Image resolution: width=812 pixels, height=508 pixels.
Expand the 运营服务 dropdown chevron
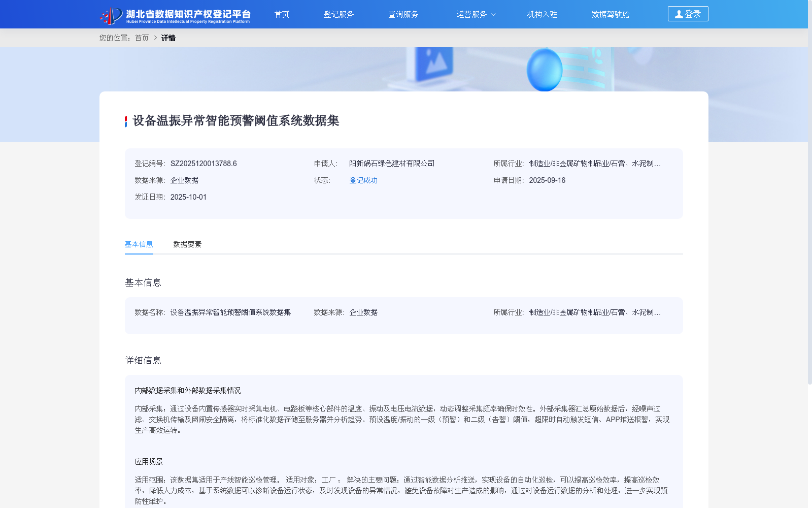[x=493, y=15]
